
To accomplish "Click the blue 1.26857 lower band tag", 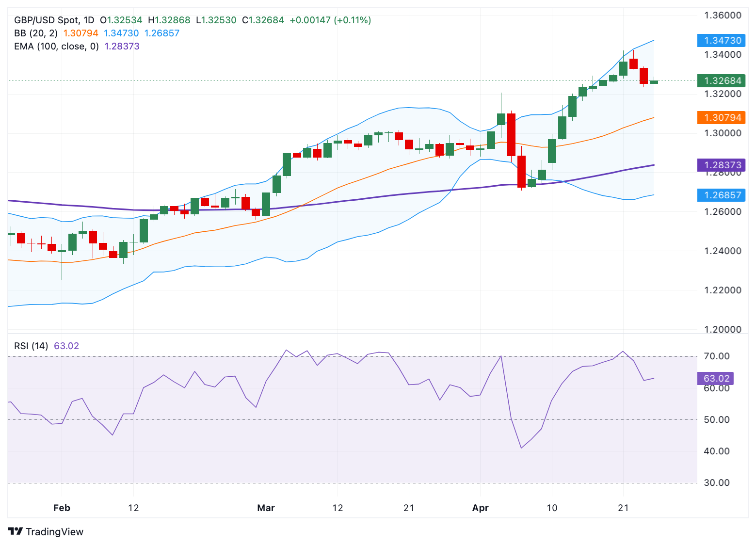I will click(x=721, y=195).
